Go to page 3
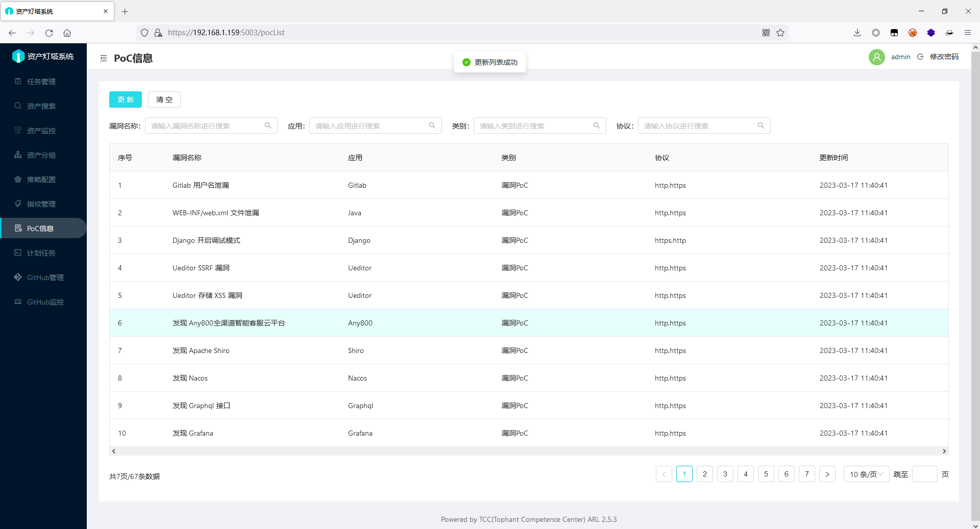 click(725, 474)
